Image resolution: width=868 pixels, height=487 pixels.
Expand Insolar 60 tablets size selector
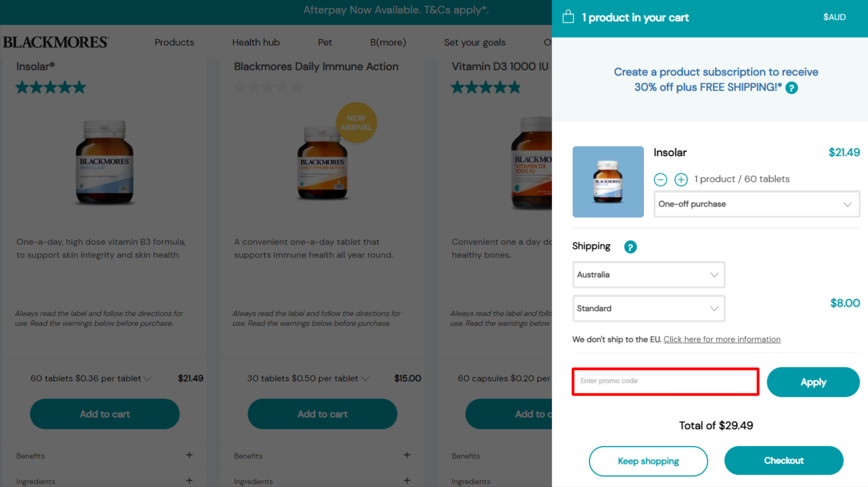[x=91, y=379]
